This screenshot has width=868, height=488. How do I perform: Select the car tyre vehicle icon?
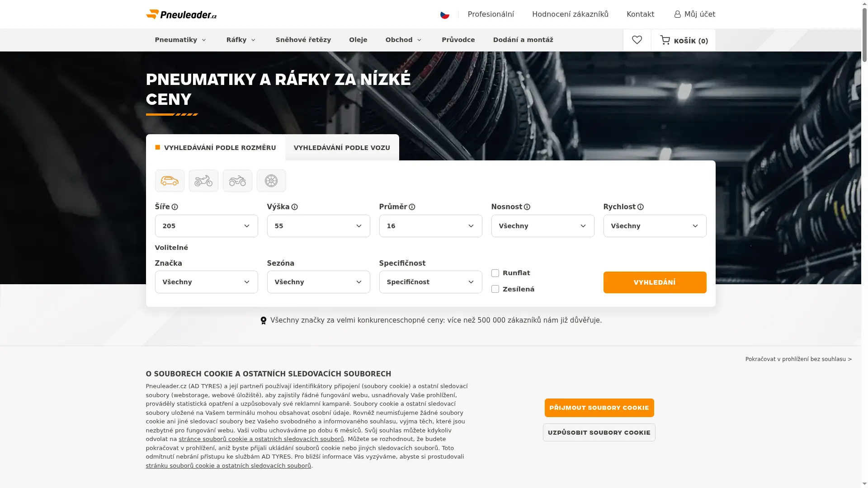coord(170,181)
